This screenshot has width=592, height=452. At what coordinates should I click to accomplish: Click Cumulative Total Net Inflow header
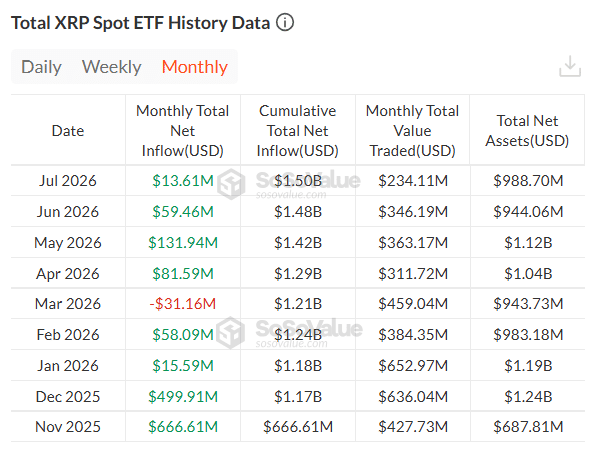[x=298, y=131]
